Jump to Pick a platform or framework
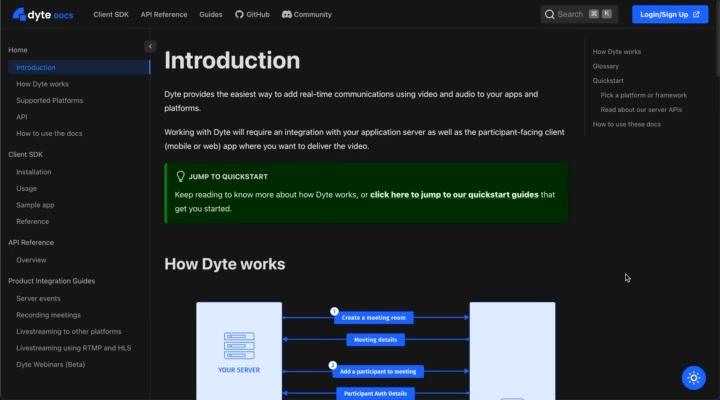The image size is (720, 400). coord(643,95)
